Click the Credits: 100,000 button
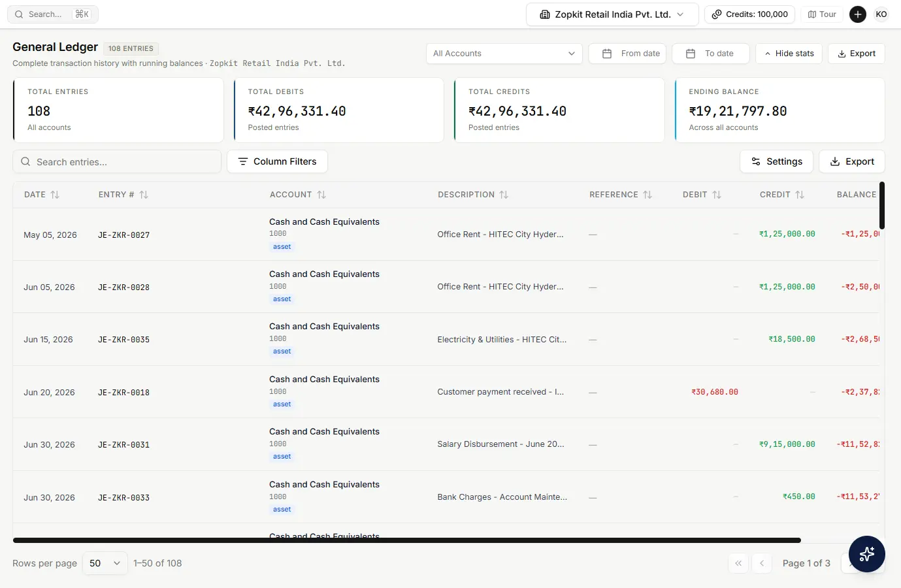This screenshot has width=901, height=588. (749, 14)
